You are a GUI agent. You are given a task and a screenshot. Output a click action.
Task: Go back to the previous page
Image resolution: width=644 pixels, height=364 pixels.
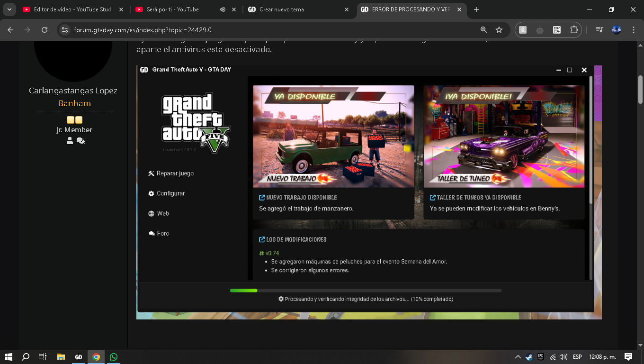pos(11,30)
